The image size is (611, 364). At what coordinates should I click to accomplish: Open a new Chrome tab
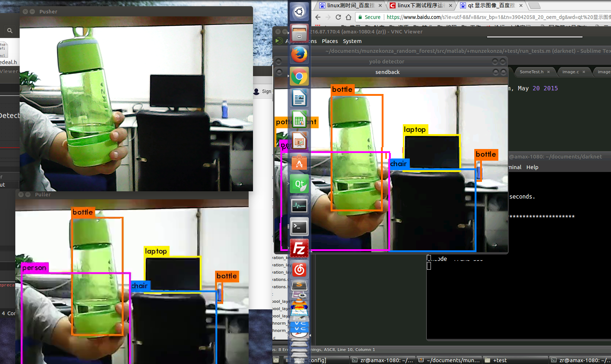click(534, 5)
